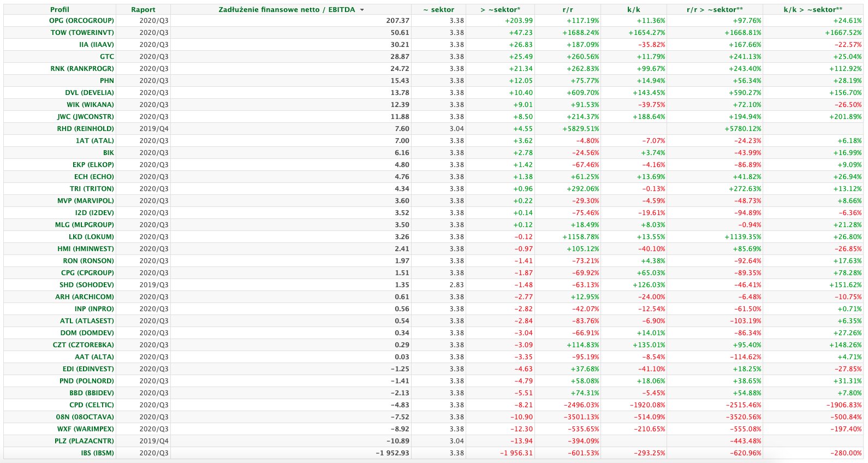Sort by the Profil column header

click(60, 9)
